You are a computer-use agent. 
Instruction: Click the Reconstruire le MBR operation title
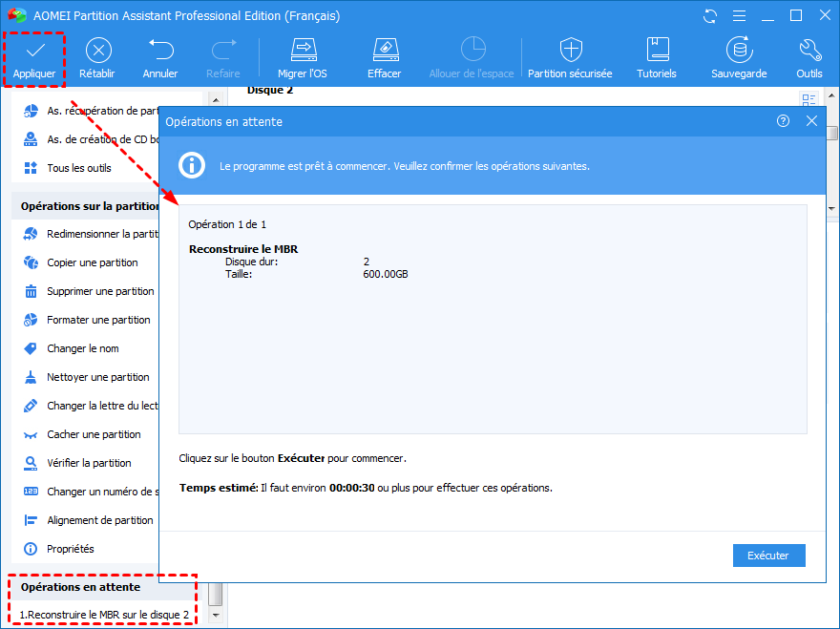tap(243, 249)
